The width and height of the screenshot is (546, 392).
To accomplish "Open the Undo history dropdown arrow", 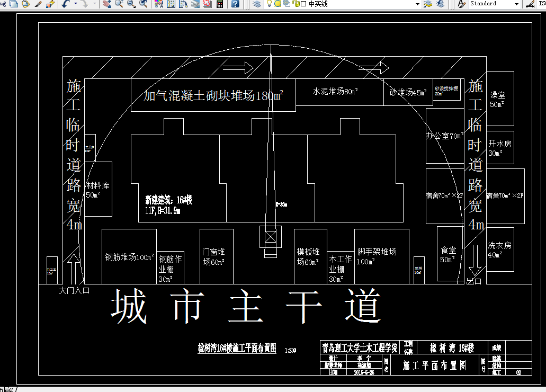I will pos(76,4).
